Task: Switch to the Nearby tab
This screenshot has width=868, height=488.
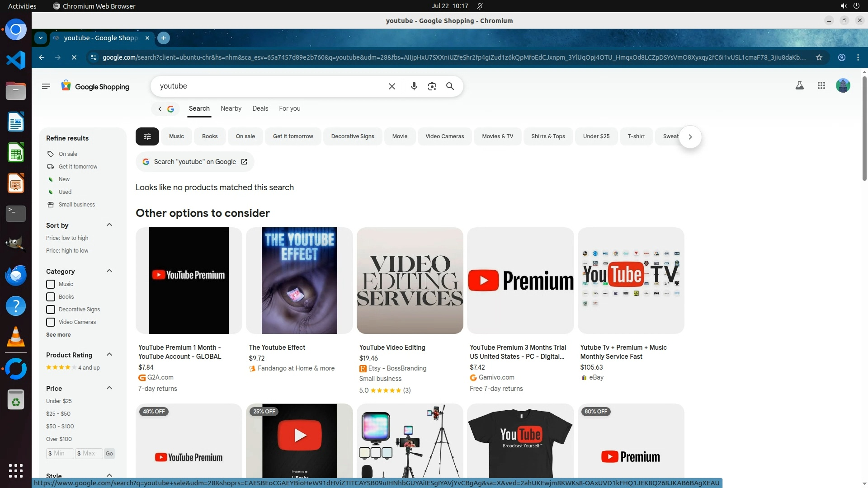Action: [231, 108]
